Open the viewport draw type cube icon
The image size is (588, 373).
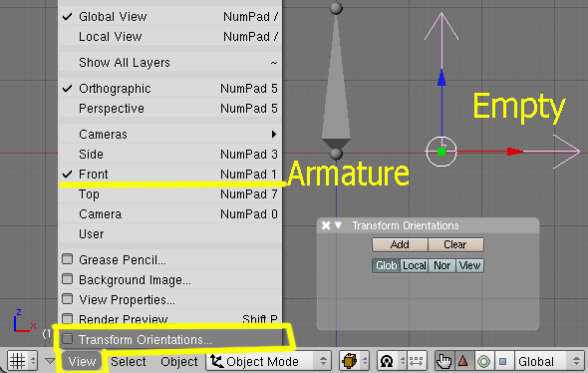coord(349,361)
